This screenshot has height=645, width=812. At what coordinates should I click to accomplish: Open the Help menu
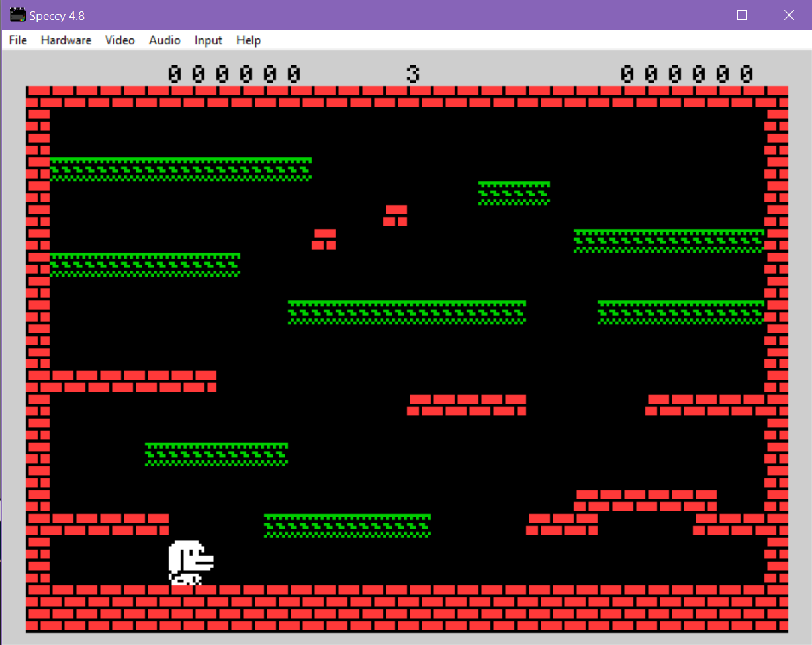pyautogui.click(x=248, y=40)
